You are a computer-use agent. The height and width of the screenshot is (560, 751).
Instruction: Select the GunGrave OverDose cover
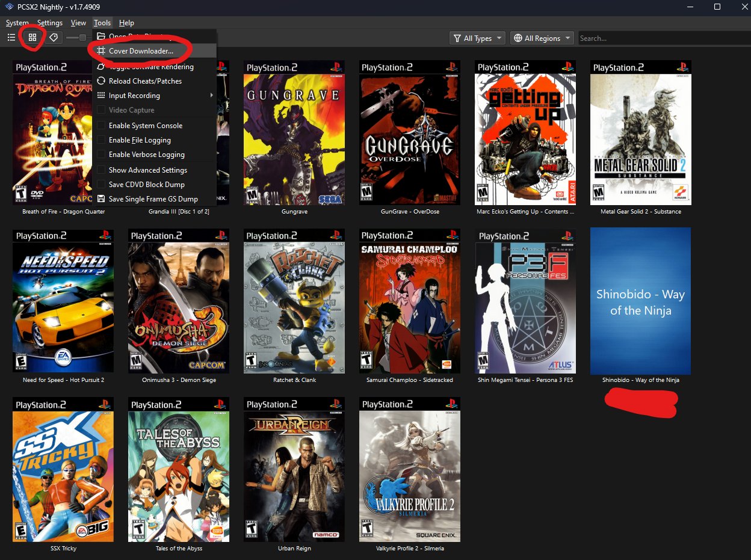410,133
